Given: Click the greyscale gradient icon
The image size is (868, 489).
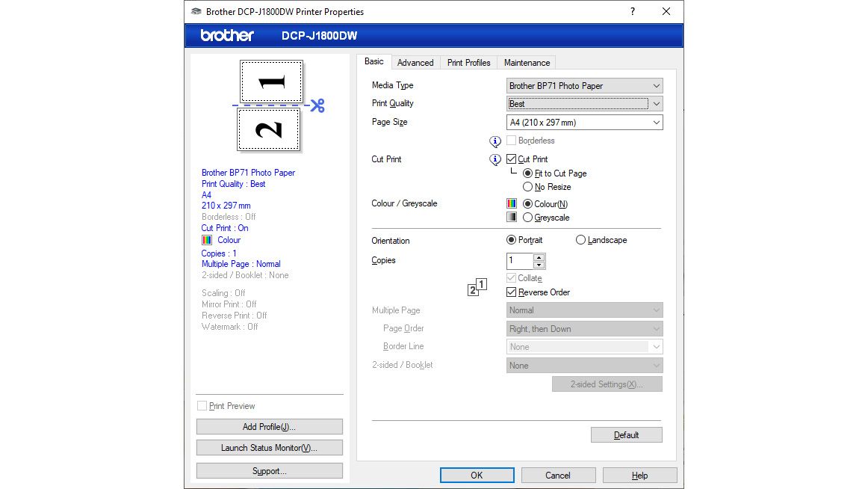Looking at the screenshot, I should pos(512,217).
